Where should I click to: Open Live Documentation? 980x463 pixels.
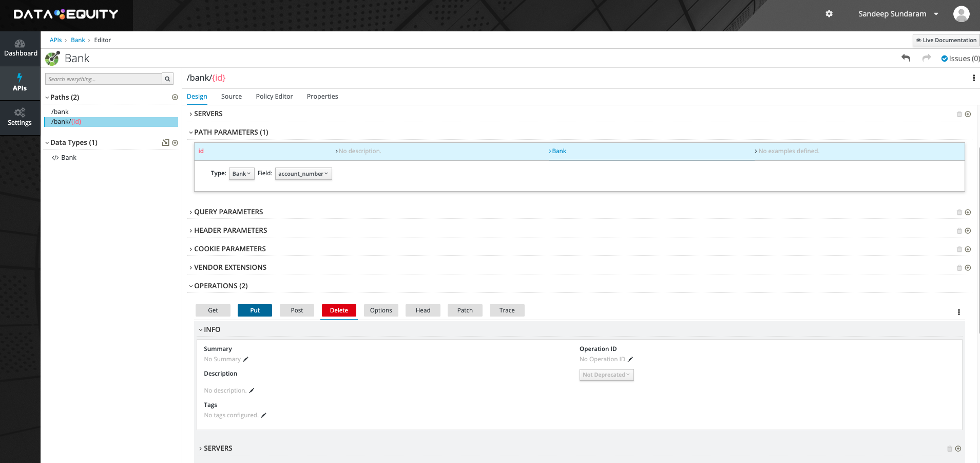[946, 40]
